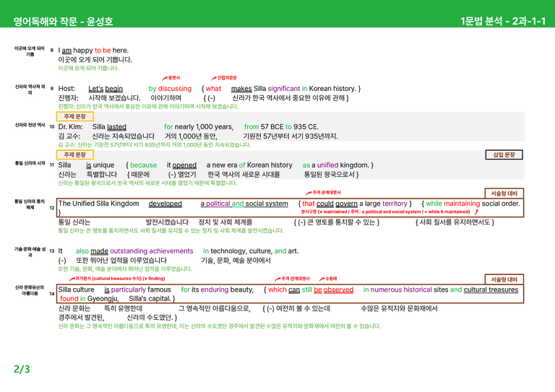Image resolution: width=555 pixels, height=392 pixels.
Task: Click the 주제 문장 label above sentence 11
Action: tap(75, 154)
